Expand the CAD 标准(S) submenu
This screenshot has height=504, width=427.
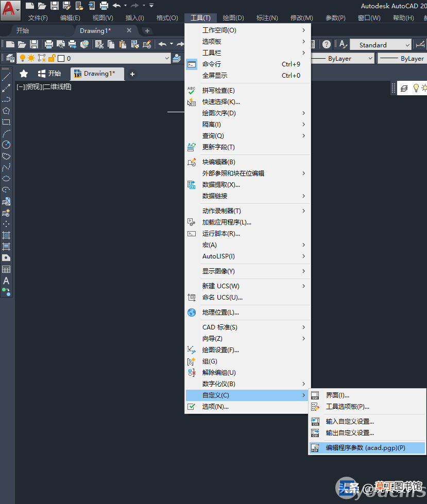click(248, 327)
